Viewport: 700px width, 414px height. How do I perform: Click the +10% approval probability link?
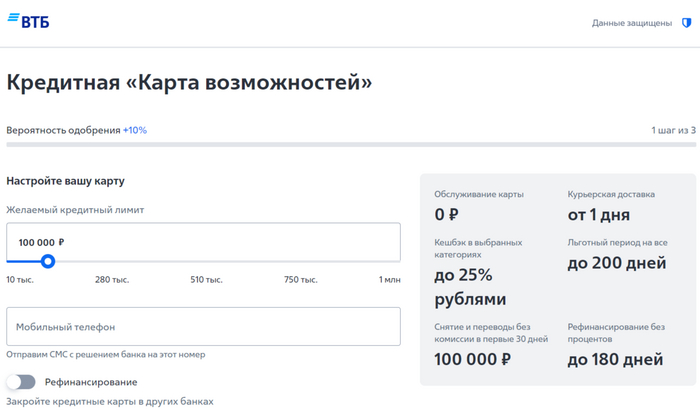[x=135, y=130]
